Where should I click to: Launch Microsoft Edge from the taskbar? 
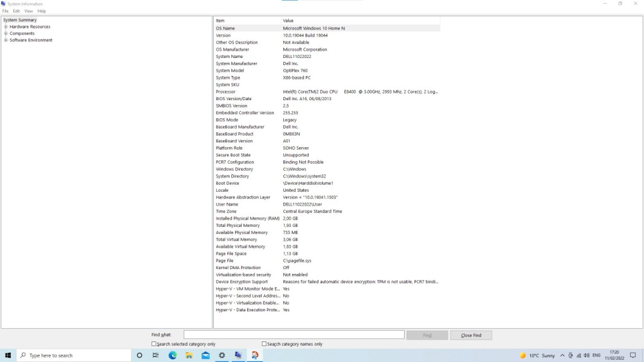point(172,355)
